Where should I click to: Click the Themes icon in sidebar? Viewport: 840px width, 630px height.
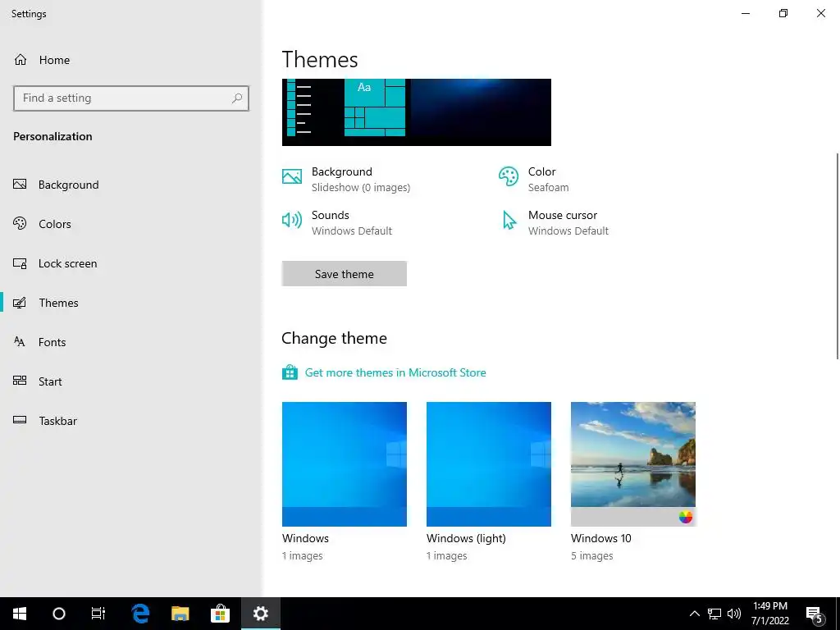point(20,303)
